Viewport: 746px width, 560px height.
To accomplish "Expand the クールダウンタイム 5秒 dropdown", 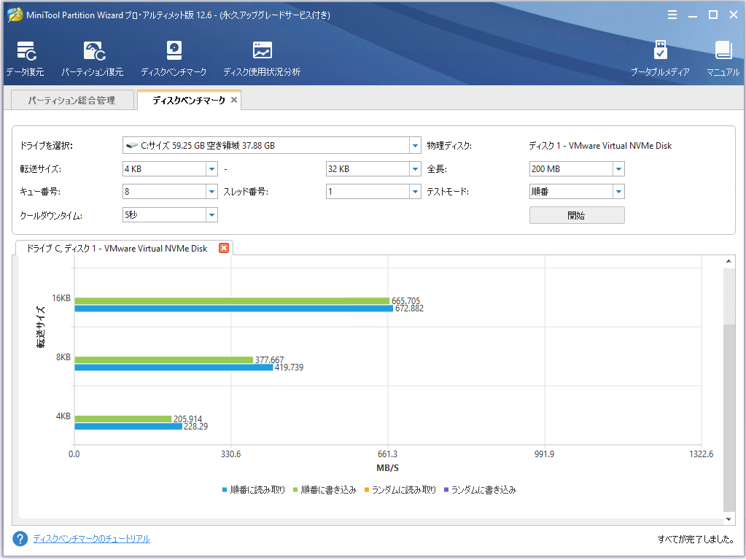I will coord(211,215).
